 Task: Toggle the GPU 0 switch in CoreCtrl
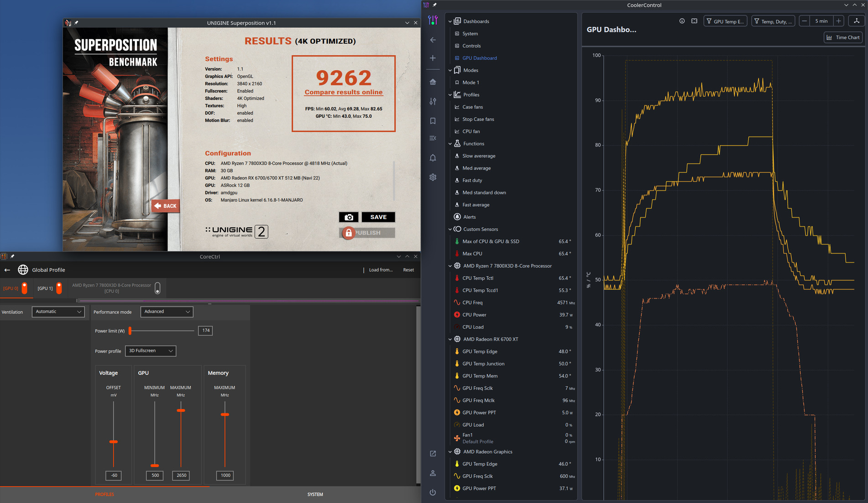click(25, 288)
